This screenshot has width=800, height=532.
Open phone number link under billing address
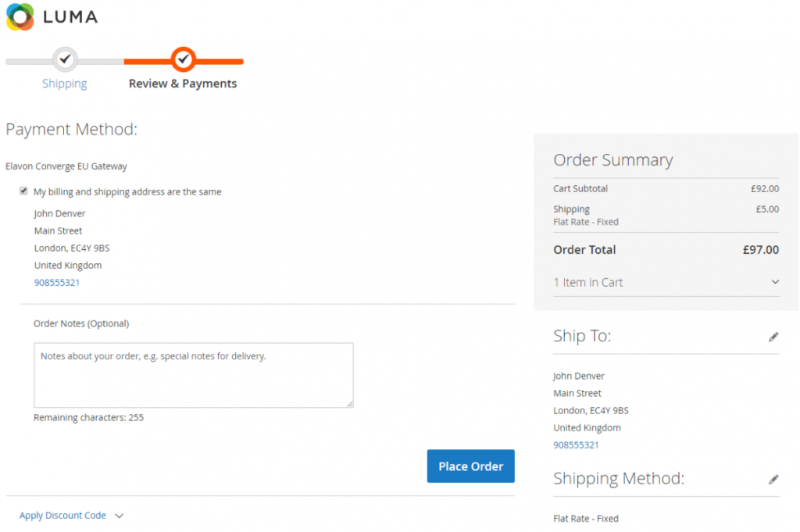coord(57,282)
